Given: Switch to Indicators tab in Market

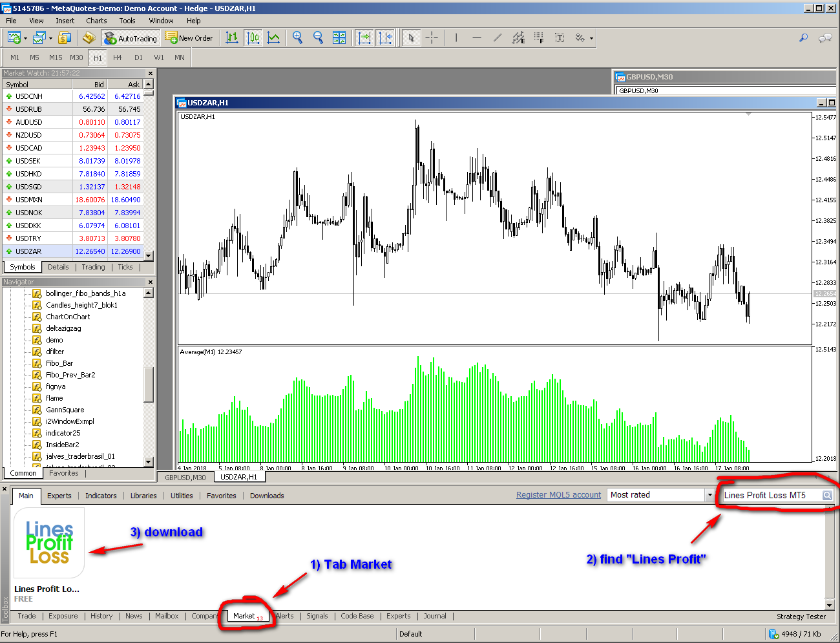Looking at the screenshot, I should [x=101, y=496].
